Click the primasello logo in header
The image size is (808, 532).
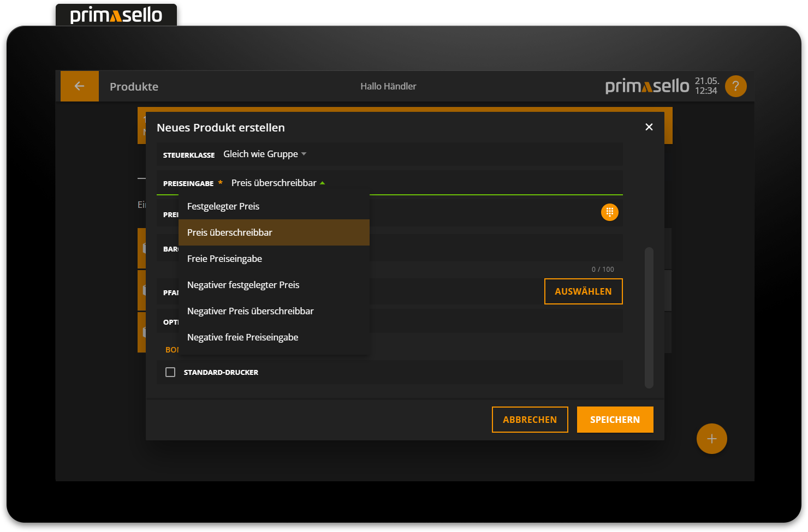tap(647, 86)
